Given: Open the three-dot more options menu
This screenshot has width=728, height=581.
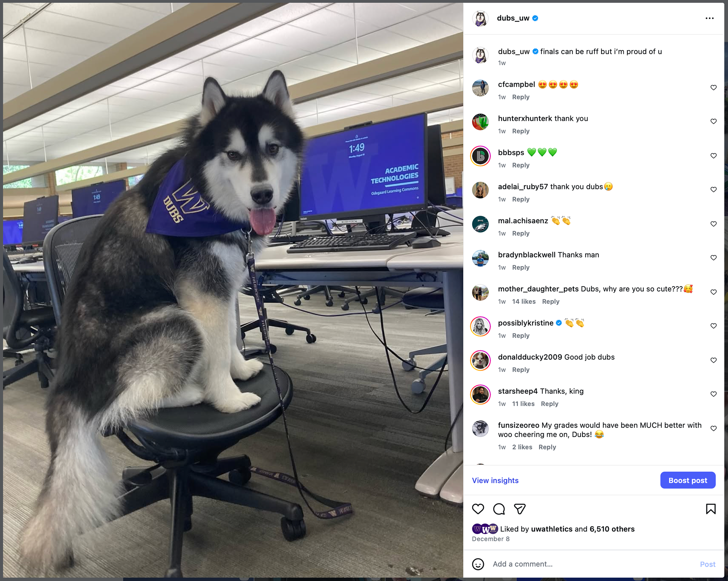Looking at the screenshot, I should tap(709, 18).
